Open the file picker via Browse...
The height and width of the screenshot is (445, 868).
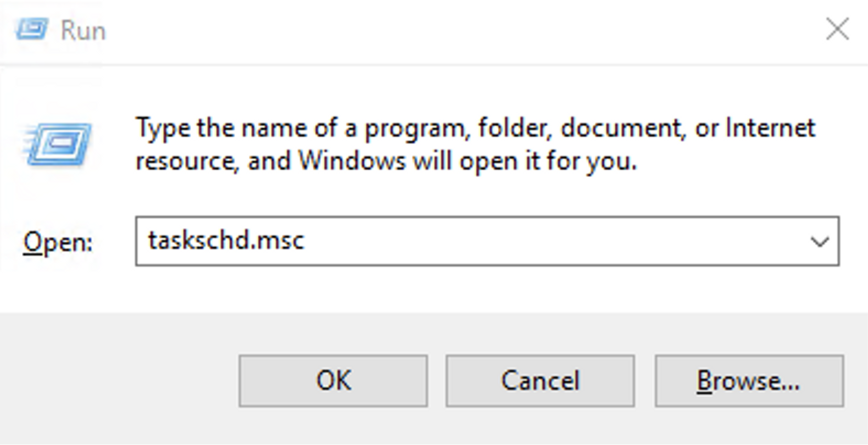click(749, 381)
